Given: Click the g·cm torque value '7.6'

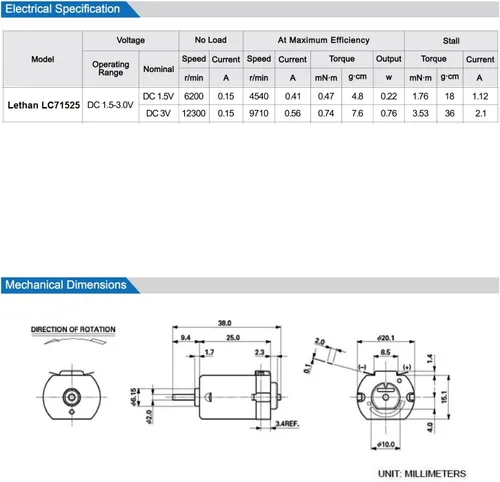Looking at the screenshot, I should point(357,114).
